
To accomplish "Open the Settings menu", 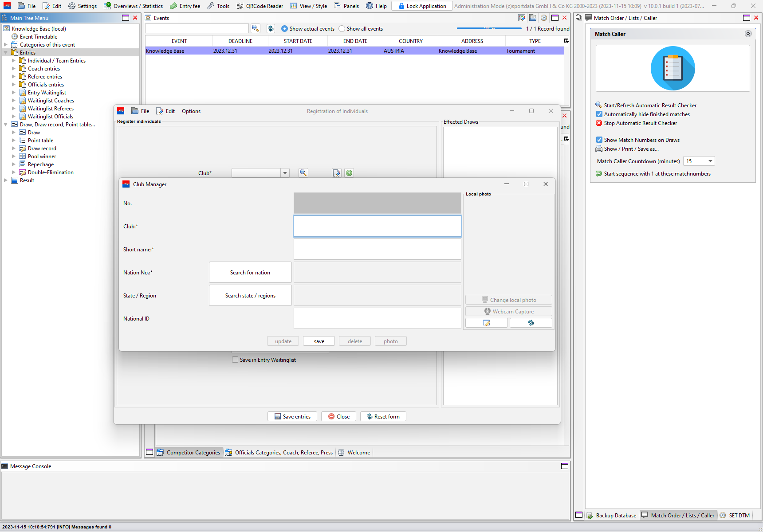I will [x=83, y=6].
